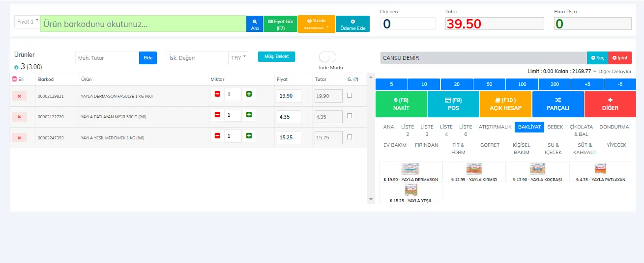Click the 15.25 price field
This screenshot has height=263, width=644.
point(289,137)
